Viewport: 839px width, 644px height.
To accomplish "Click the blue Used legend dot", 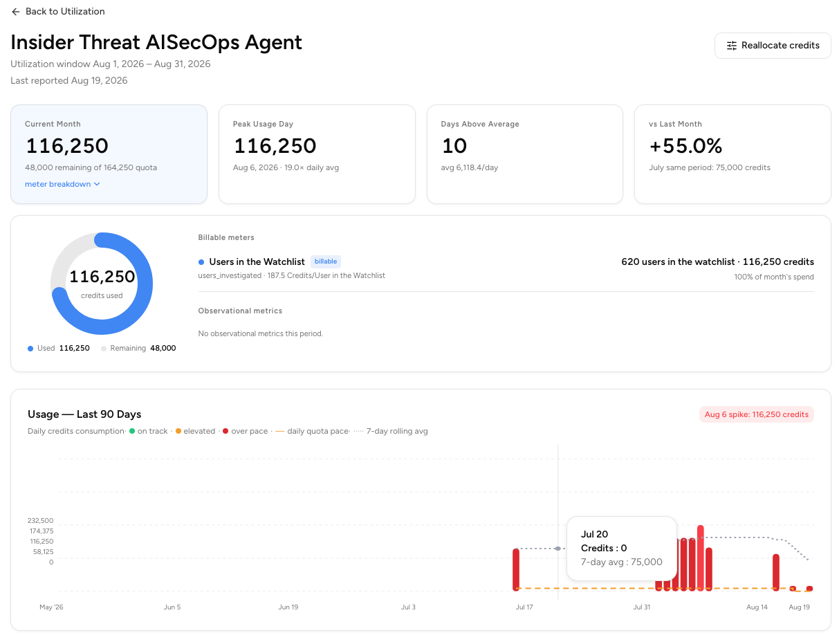I will pos(30,349).
